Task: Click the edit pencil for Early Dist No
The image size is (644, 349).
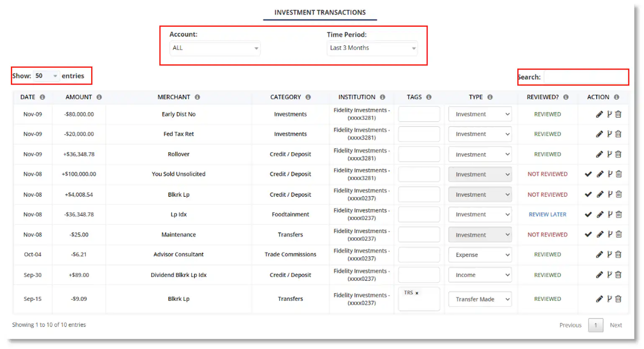Action: tap(599, 114)
